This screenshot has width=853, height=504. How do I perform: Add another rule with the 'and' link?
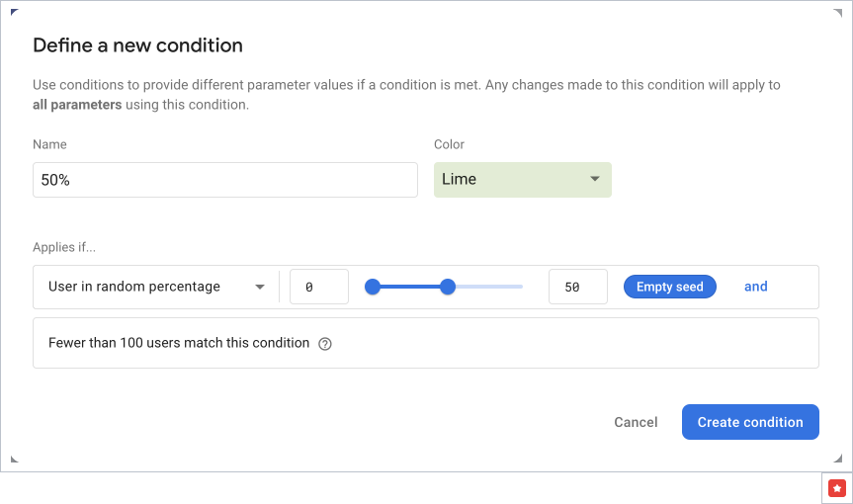pyautogui.click(x=755, y=287)
